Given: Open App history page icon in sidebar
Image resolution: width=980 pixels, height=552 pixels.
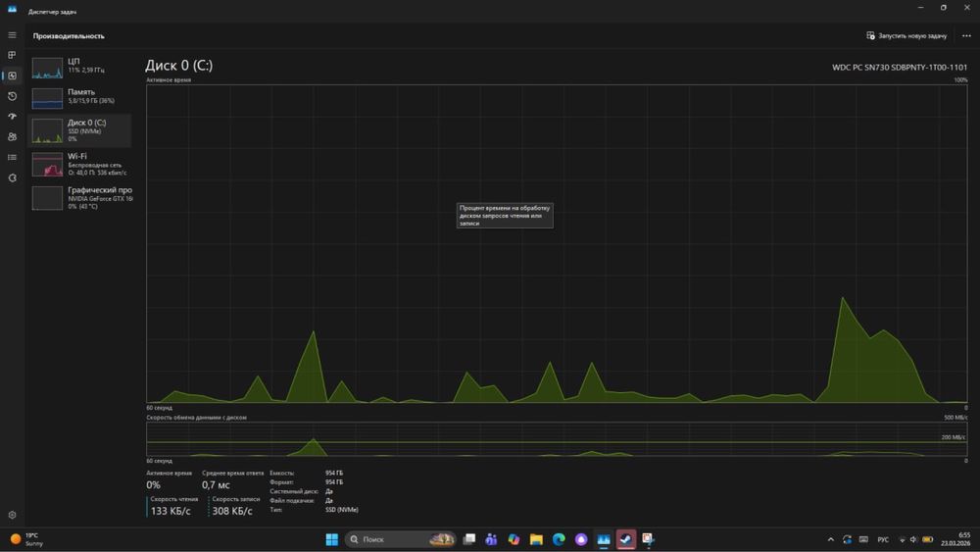Looking at the screenshot, I should tap(12, 96).
